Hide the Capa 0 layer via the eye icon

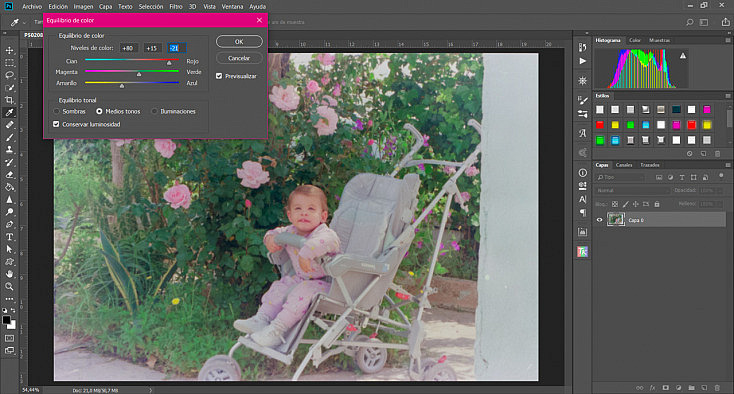coord(599,219)
